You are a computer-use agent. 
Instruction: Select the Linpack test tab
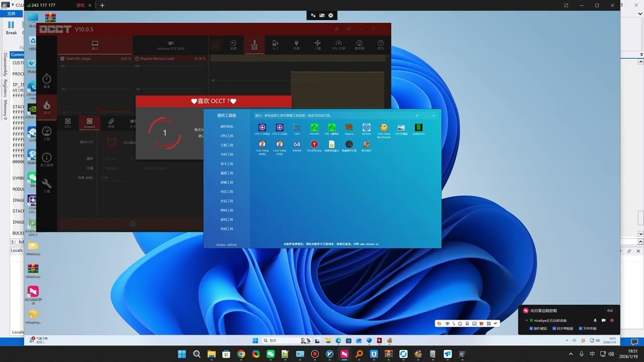pyautogui.click(x=90, y=123)
